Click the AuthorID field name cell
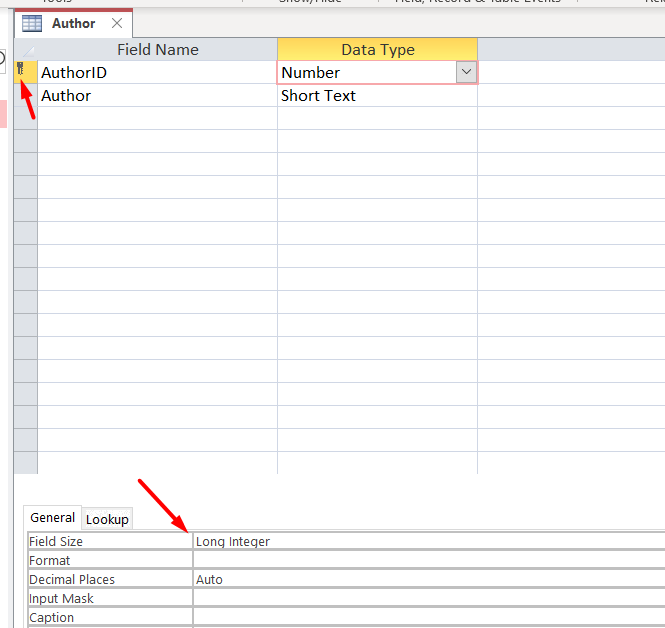Viewport: 665px width, 628px height. [157, 73]
